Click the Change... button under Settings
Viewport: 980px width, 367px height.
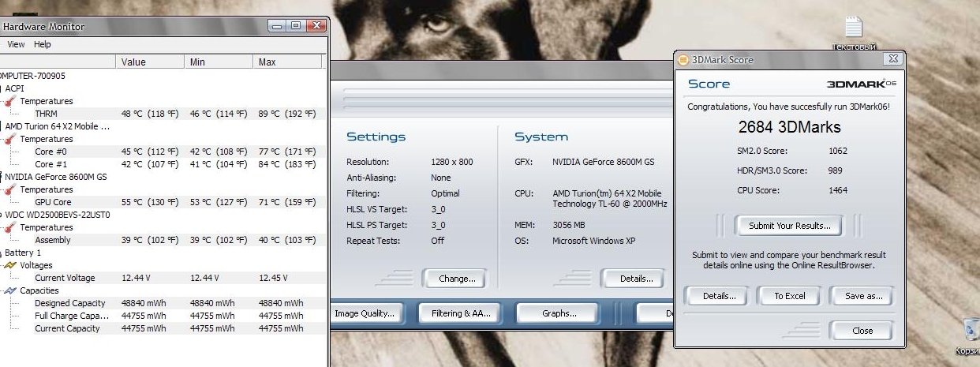[x=454, y=279]
